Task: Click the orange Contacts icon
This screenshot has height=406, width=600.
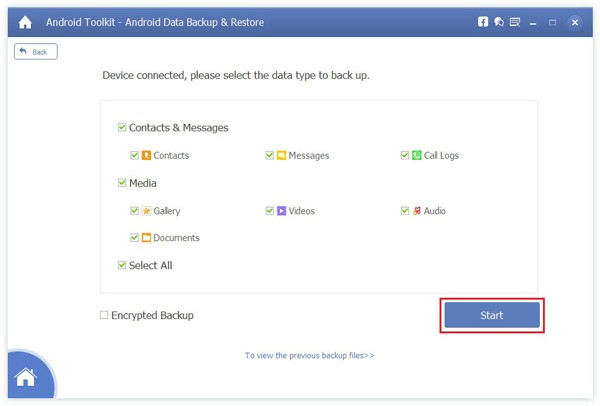Action: [146, 155]
